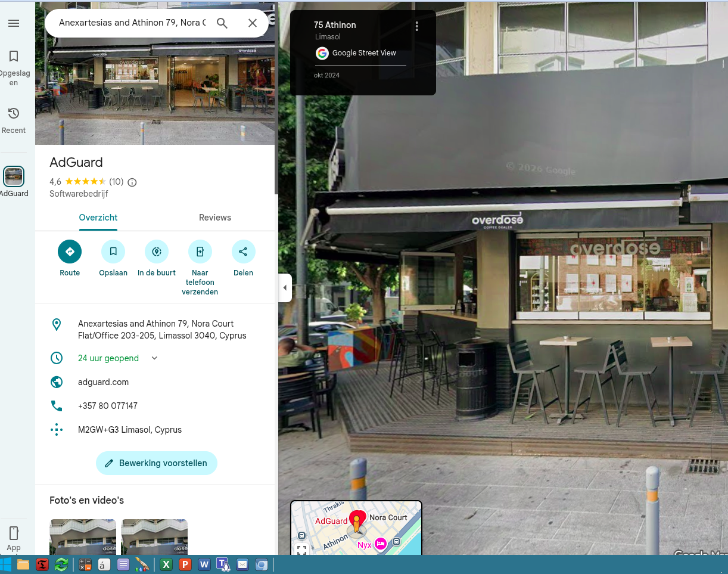Click the bus stop icon near Nyx
Screen dimensions: 728x574
pyautogui.click(x=397, y=541)
